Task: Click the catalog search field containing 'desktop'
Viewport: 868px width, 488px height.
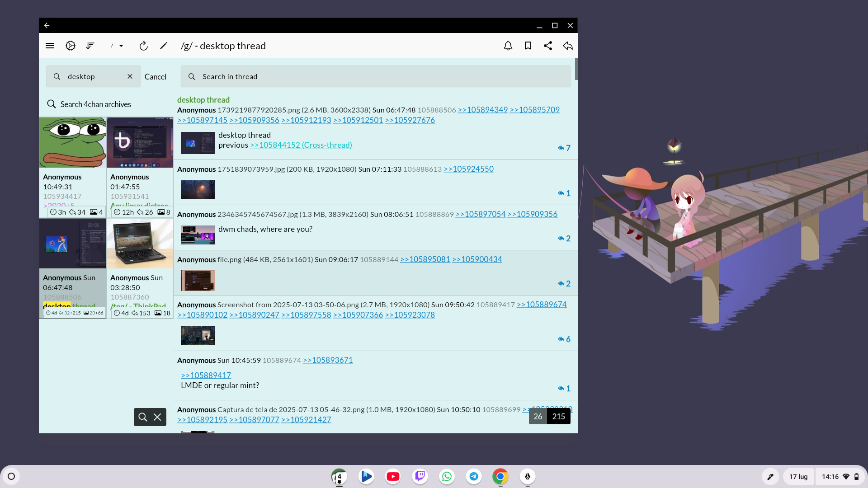Action: pos(93,76)
